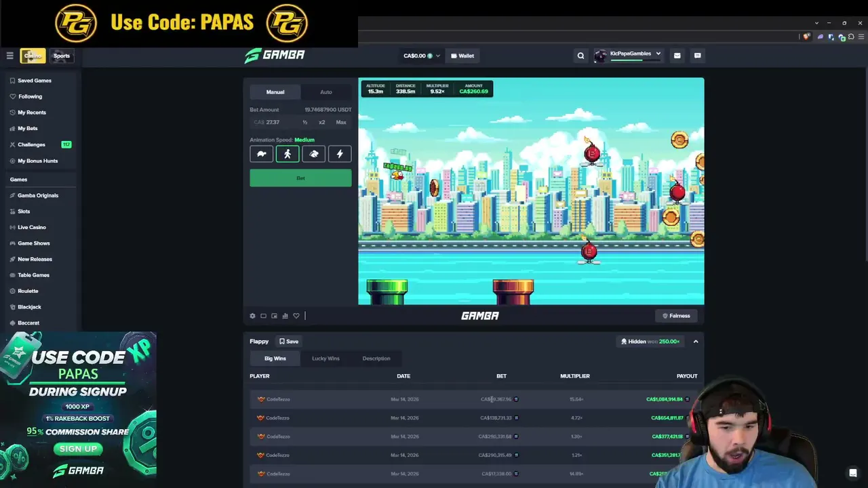Select the Big Wins tab
868x488 pixels.
pos(275,359)
